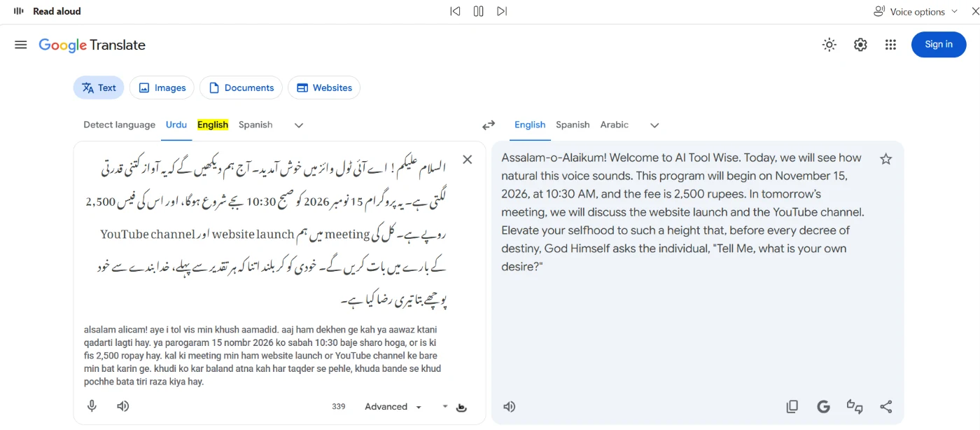Screen dimensions: 980x430
Task: Click the Google Translate logo
Action: (x=92, y=45)
